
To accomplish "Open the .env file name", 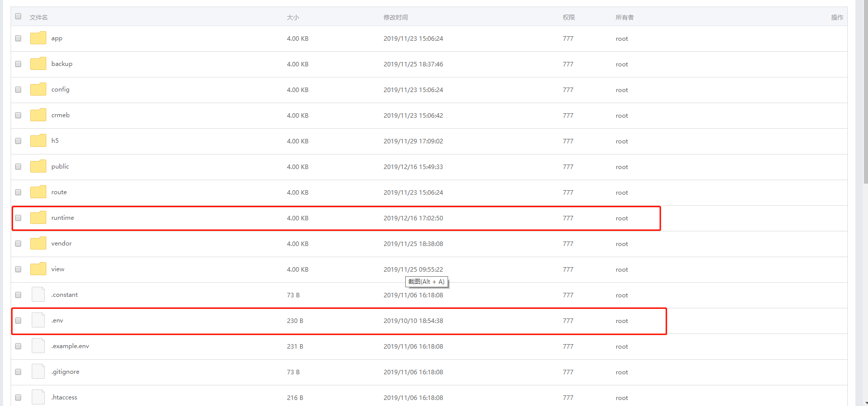I will (57, 320).
